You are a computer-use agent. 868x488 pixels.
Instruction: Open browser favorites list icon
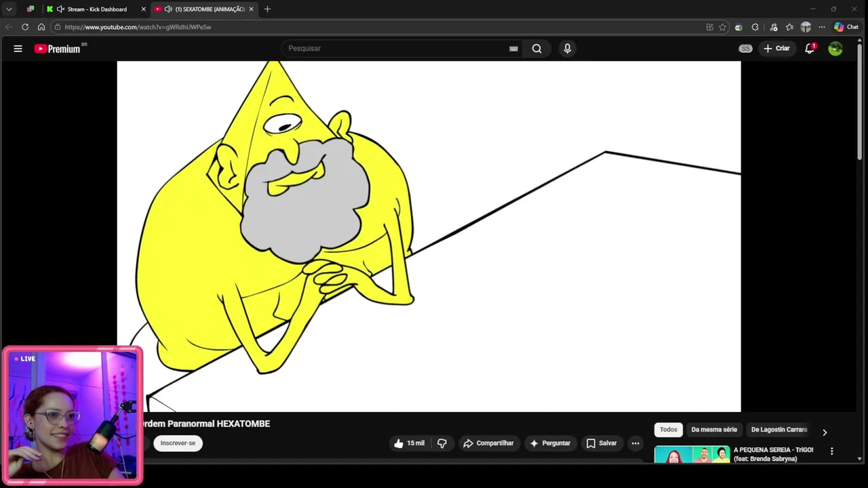[790, 27]
